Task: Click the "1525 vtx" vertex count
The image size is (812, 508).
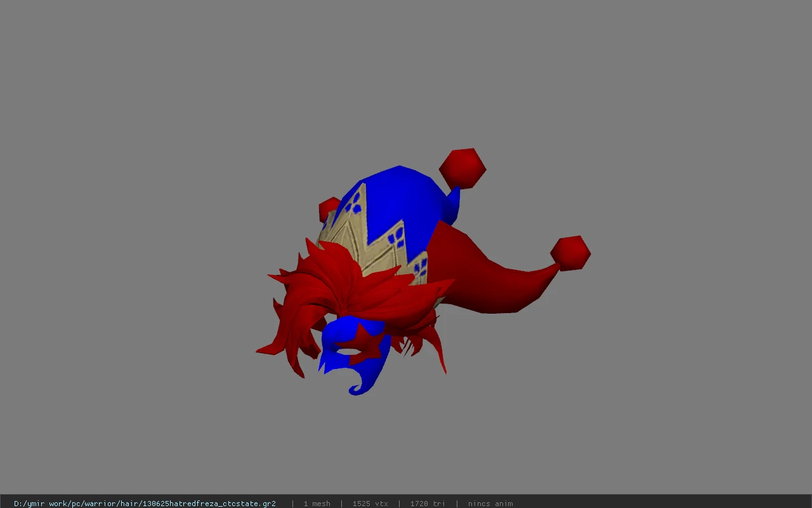Action: [x=370, y=504]
